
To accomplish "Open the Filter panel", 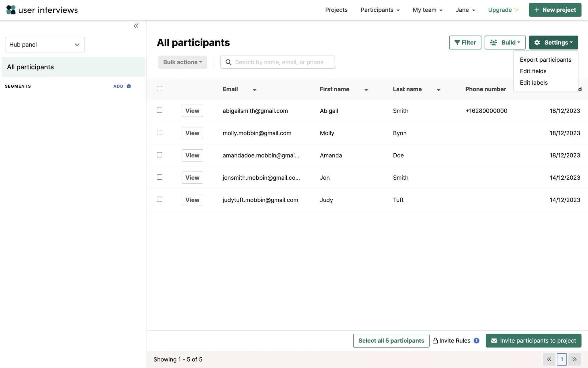I will (x=465, y=42).
